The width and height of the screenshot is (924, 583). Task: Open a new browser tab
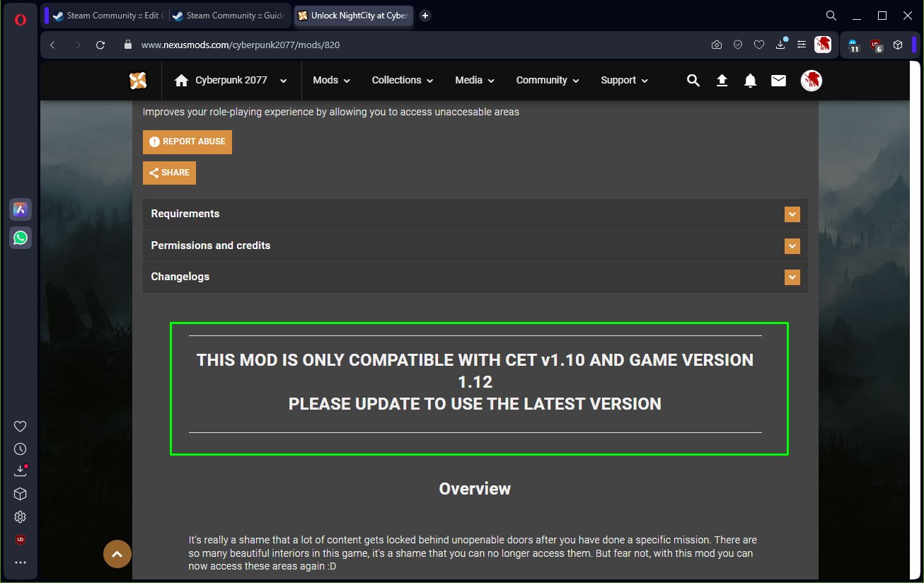(425, 16)
